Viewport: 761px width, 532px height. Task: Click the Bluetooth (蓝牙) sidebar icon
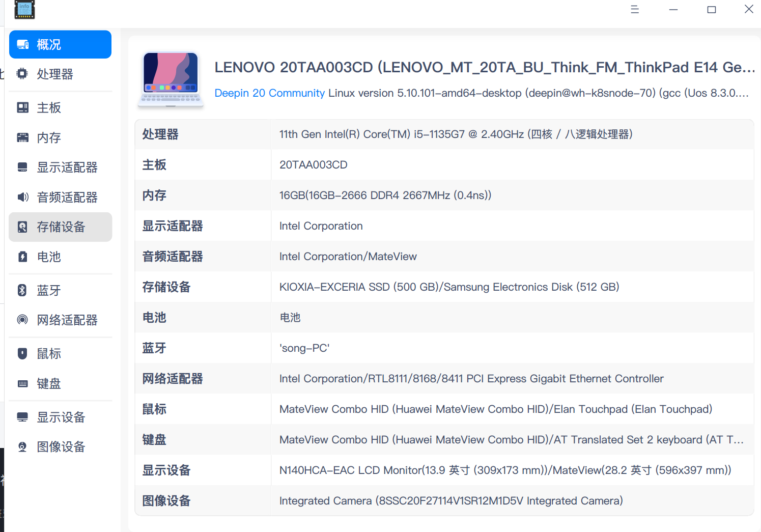(22, 290)
